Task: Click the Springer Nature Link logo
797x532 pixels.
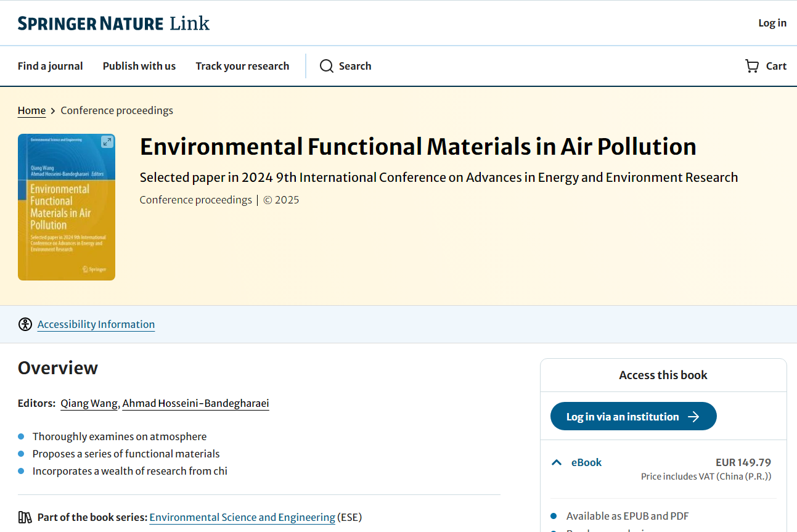Action: point(113,23)
